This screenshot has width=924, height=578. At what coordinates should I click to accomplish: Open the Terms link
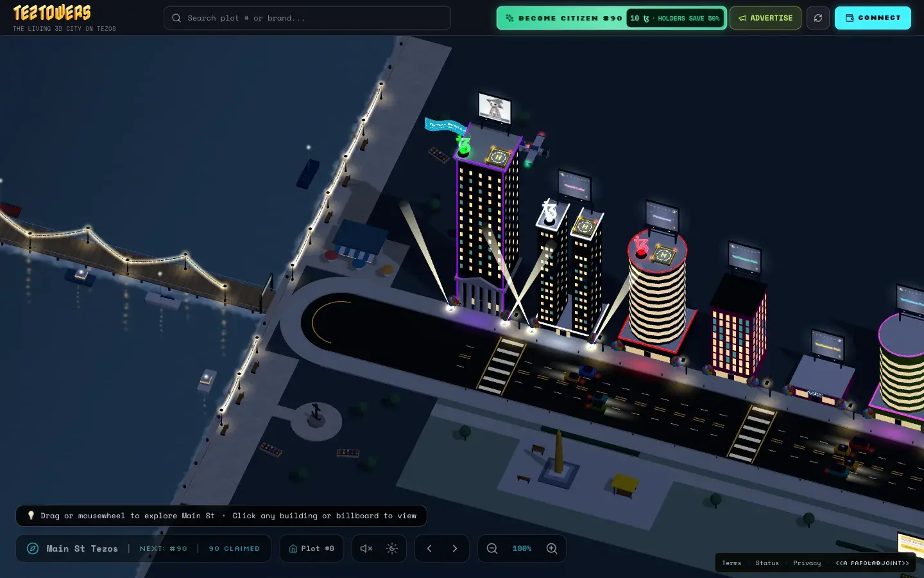[x=732, y=563]
